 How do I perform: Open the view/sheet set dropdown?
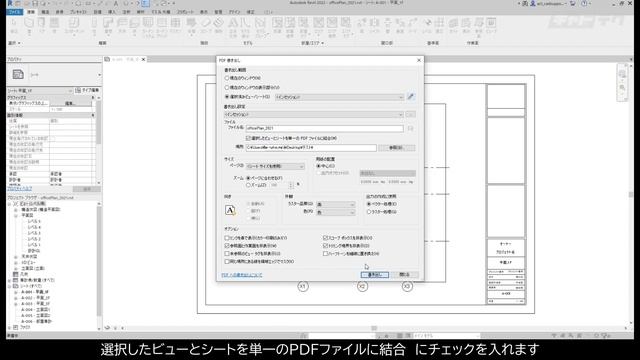click(340, 97)
